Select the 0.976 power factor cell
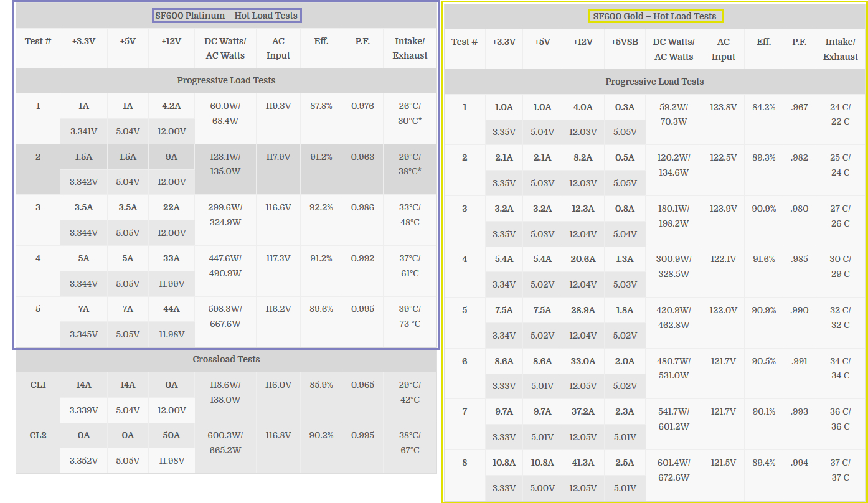The width and height of the screenshot is (868, 503). (x=362, y=106)
